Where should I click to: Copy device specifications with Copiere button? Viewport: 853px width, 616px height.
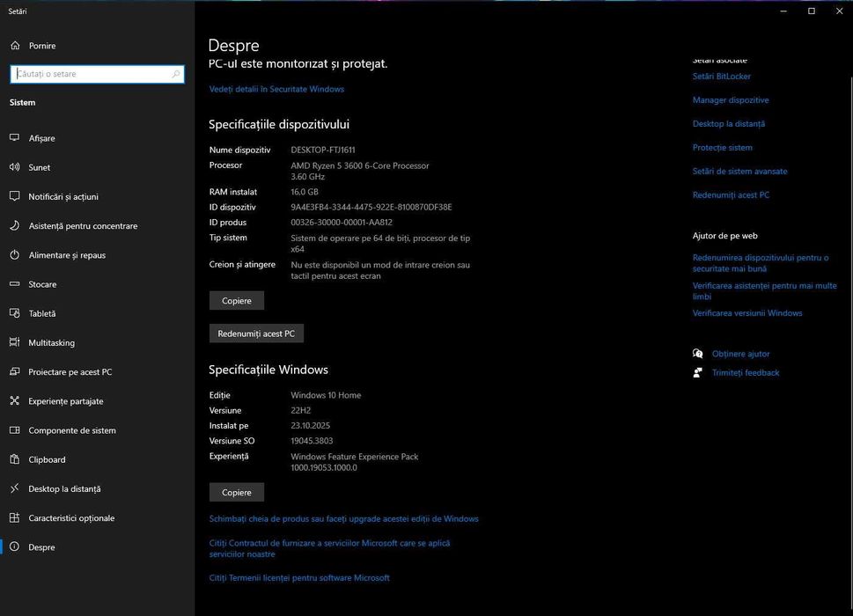pos(237,301)
